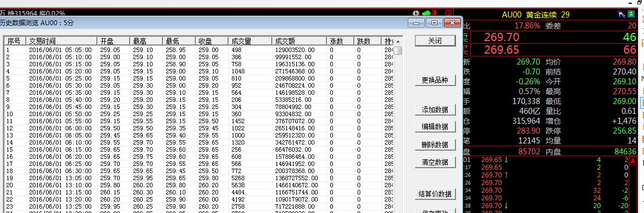Click the 编辑数据 button

[x=435, y=126]
